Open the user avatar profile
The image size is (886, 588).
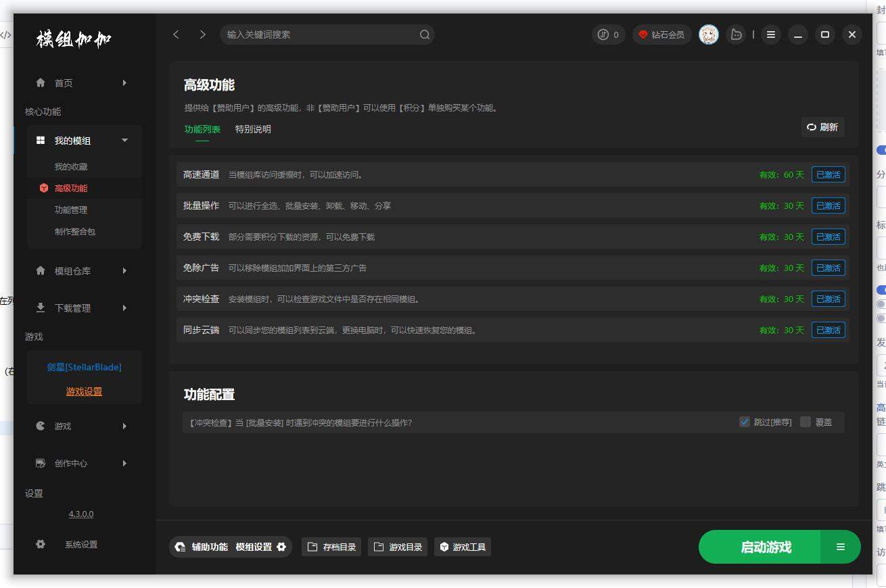708,34
